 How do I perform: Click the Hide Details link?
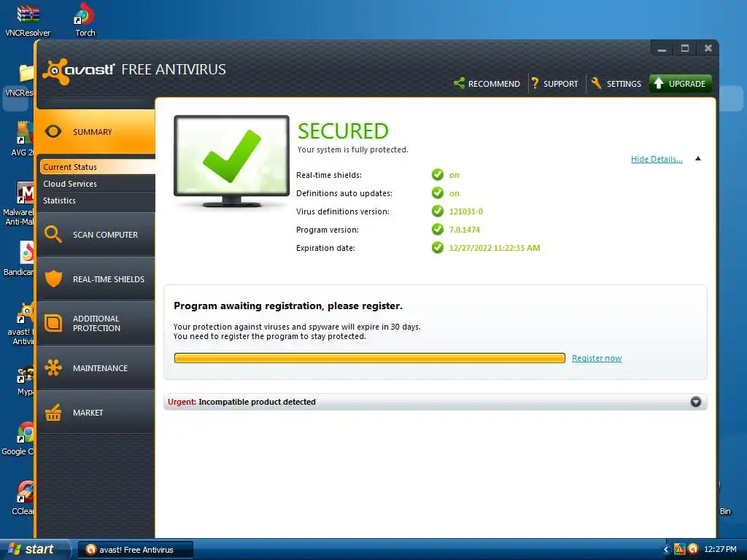(657, 159)
